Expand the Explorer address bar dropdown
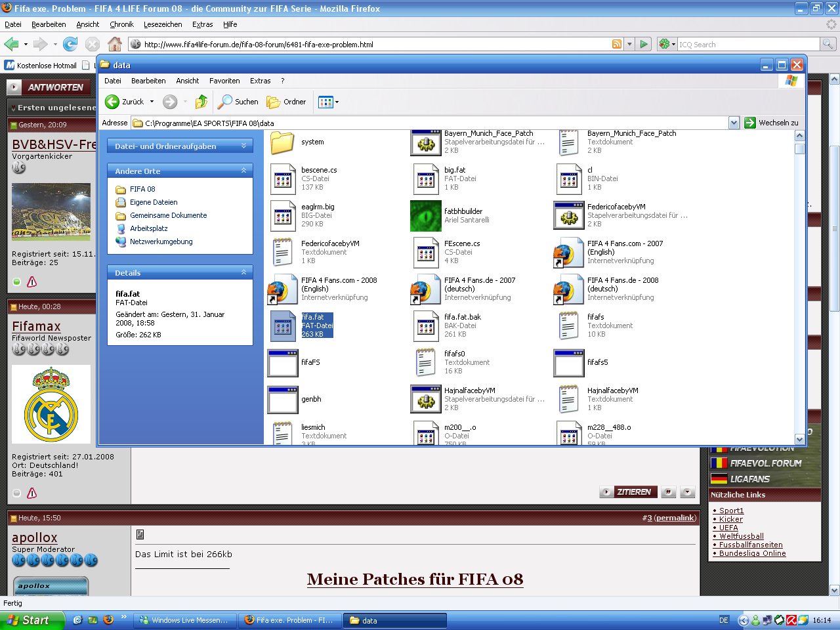This screenshot has width=840, height=630. tap(734, 123)
